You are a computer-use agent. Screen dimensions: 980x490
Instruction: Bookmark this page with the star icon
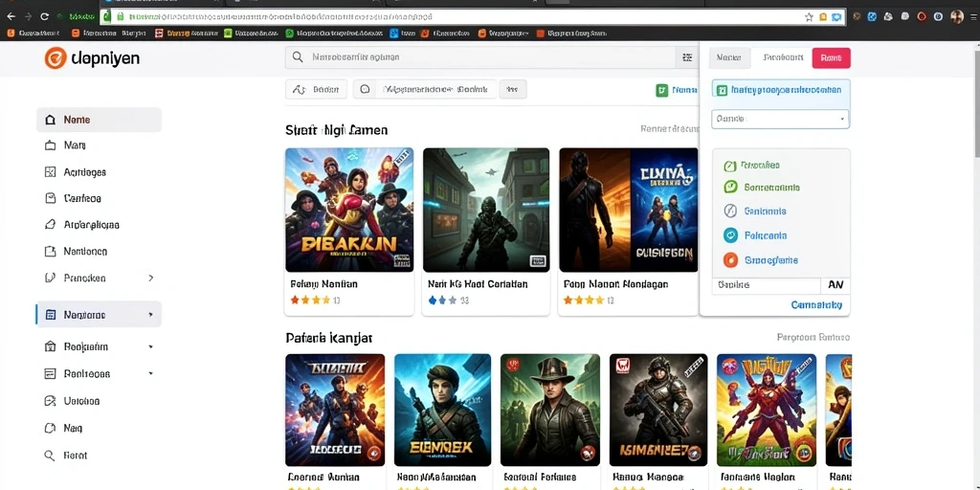pyautogui.click(x=809, y=17)
